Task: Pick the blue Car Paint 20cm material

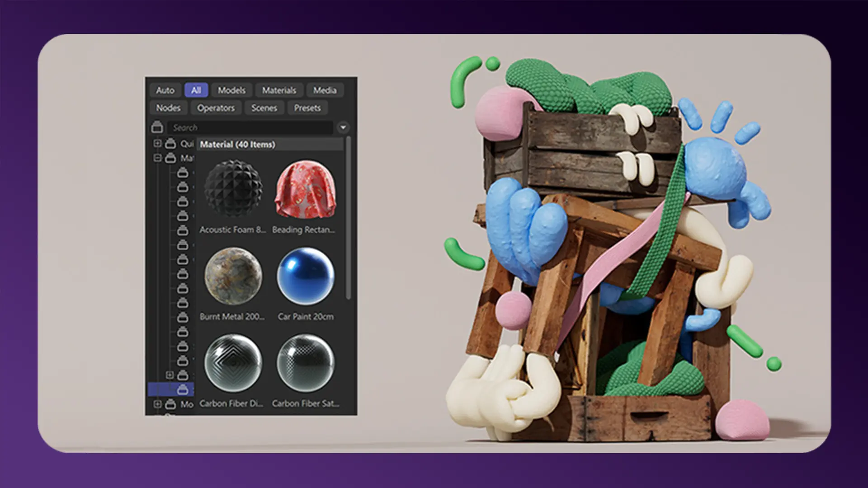Action: (306, 276)
